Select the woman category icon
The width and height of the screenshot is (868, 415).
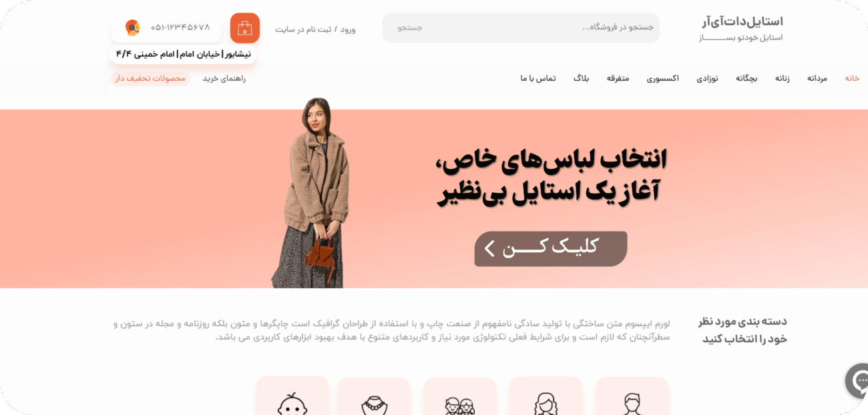point(546,404)
